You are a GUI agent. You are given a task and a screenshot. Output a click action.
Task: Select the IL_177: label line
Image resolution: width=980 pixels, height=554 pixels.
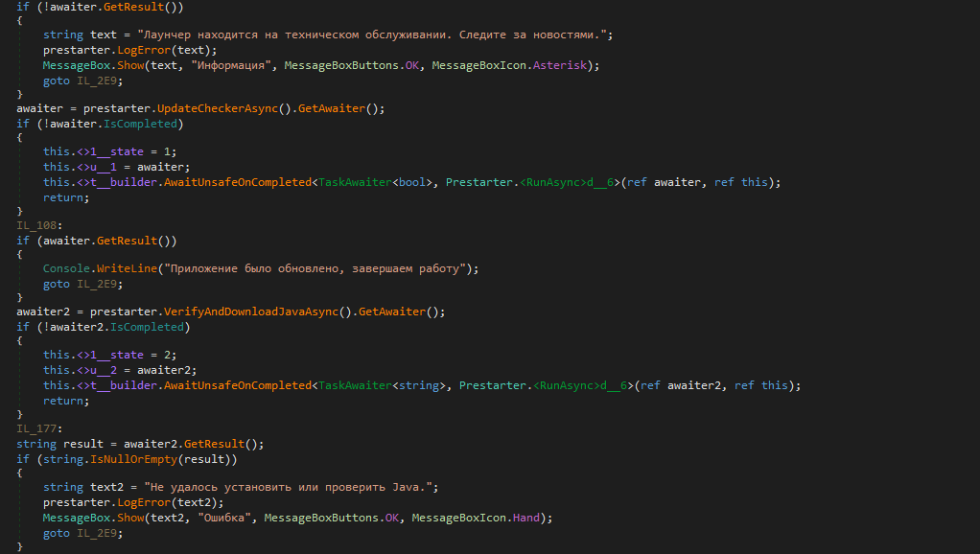[x=39, y=428]
